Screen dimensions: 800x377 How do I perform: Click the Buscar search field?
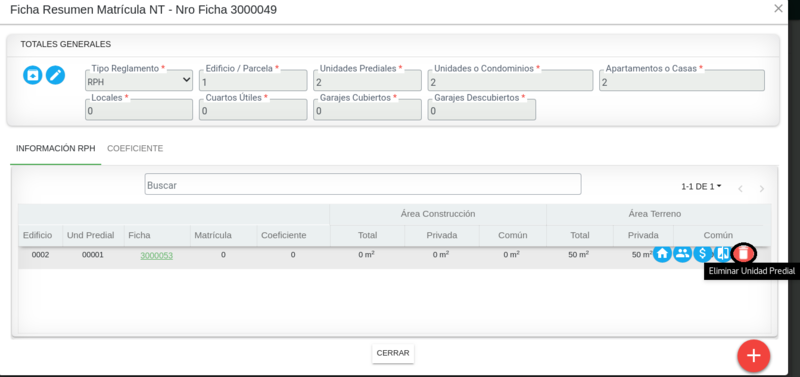[x=363, y=184]
